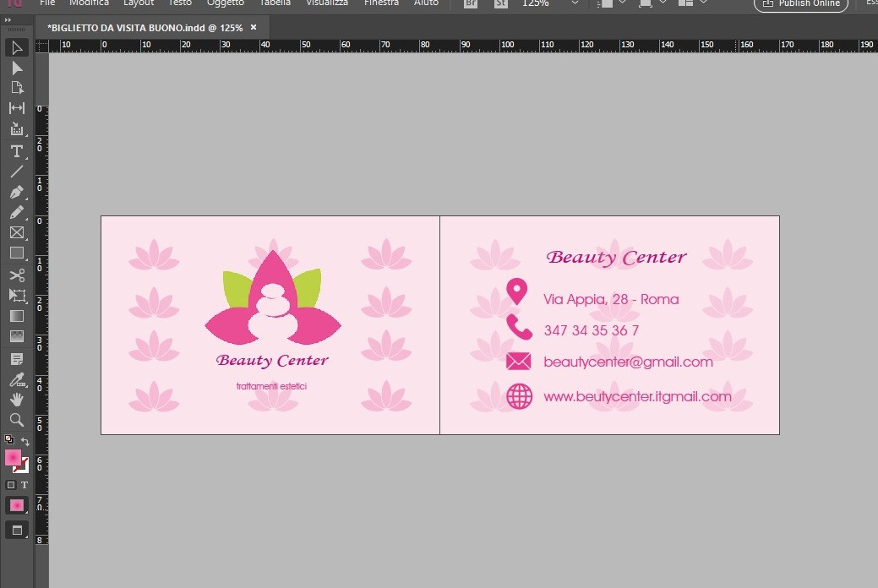This screenshot has height=588, width=878.
Task: Toggle Formatting Affects Container button
Action: click(11, 485)
